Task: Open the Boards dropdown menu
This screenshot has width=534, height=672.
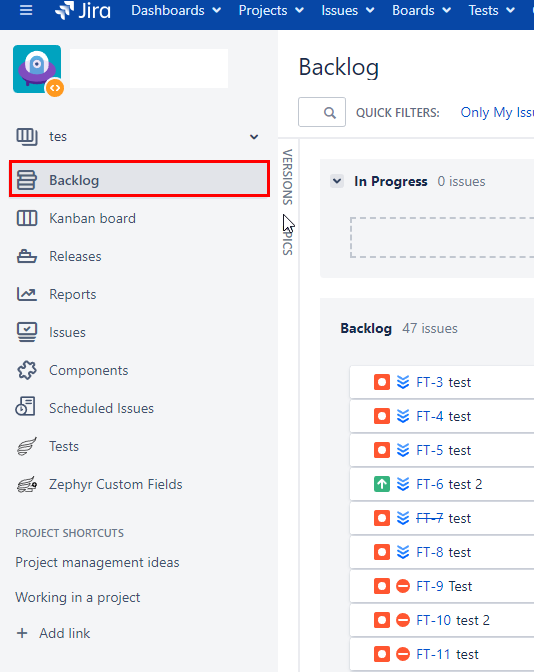Action: (x=422, y=10)
